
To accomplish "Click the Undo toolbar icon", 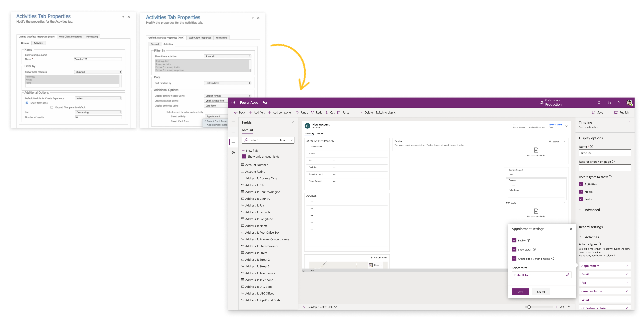I will click(x=298, y=112).
